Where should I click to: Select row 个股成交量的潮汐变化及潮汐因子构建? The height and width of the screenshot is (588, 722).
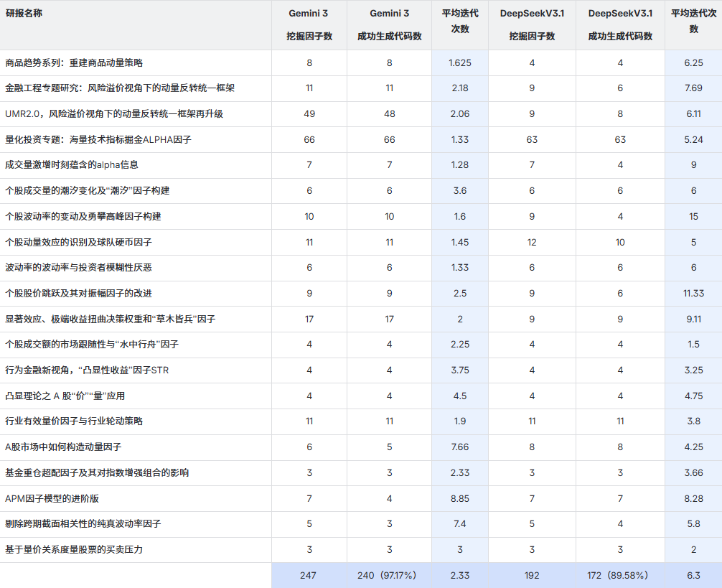point(361,191)
